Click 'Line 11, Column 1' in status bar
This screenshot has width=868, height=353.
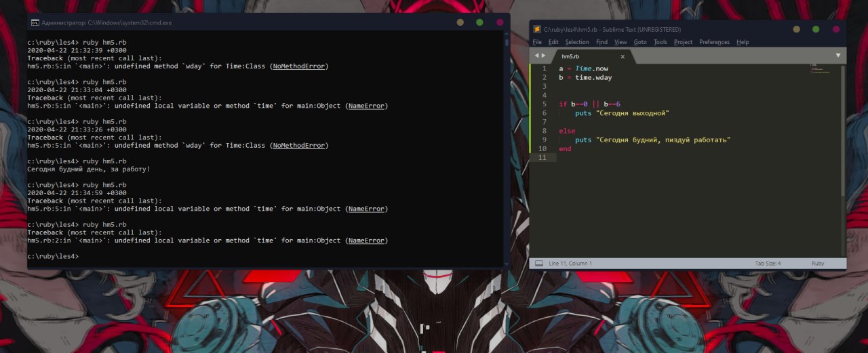coord(570,263)
